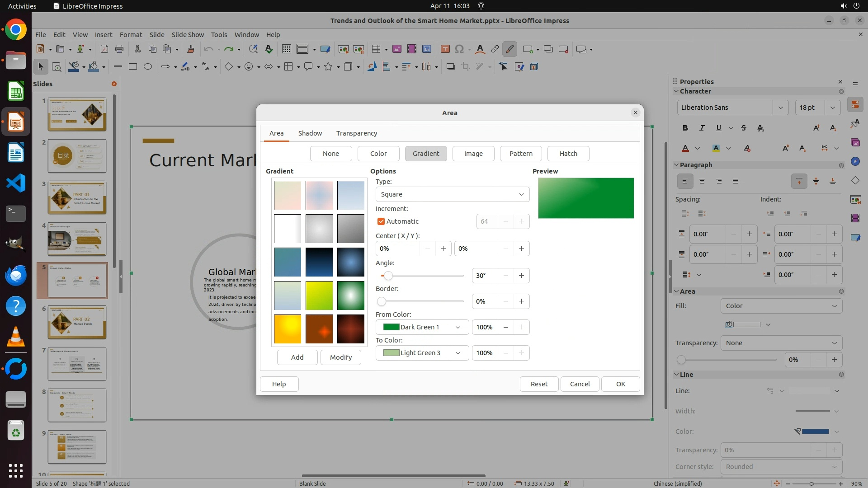Click OK to apply the gradient

point(620,384)
